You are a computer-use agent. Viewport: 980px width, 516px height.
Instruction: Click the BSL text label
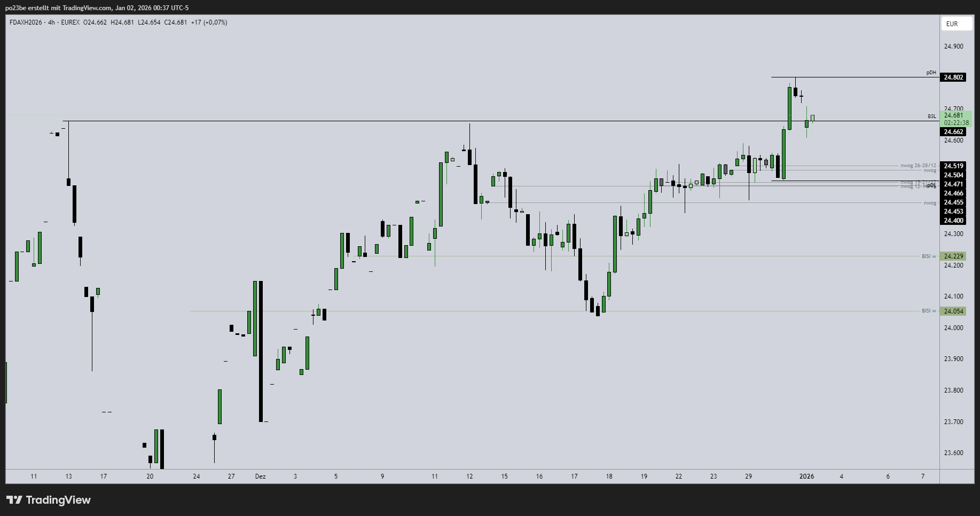coord(931,116)
